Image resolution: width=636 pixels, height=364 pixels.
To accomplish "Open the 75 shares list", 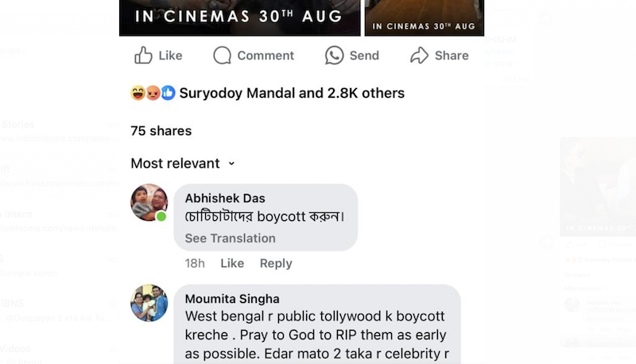I will pyautogui.click(x=161, y=130).
